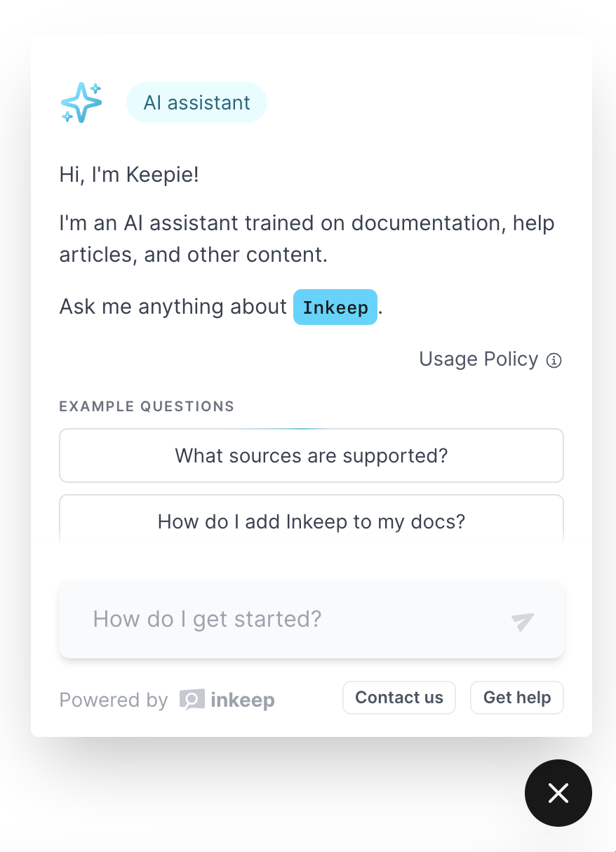The image size is (616, 852).
Task: Click the Usage Policy info icon
Action: (x=554, y=361)
